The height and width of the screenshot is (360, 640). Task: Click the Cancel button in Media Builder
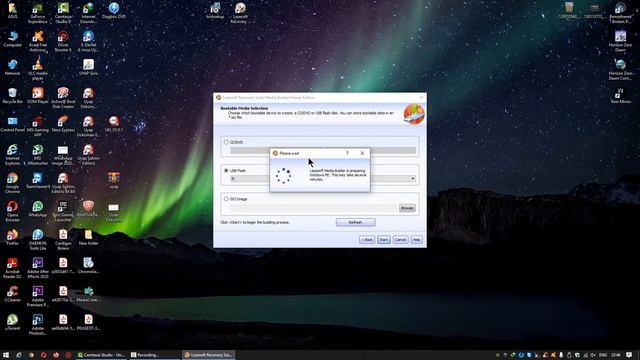point(400,240)
